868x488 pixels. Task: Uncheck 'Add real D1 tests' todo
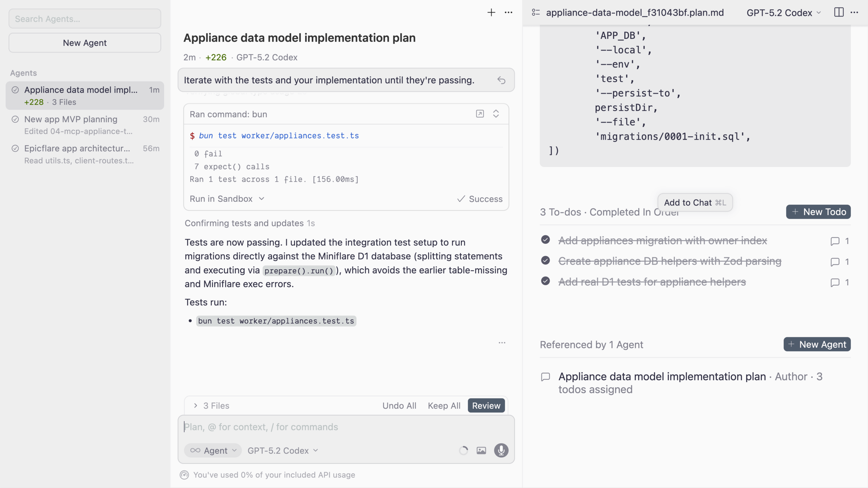pyautogui.click(x=545, y=281)
